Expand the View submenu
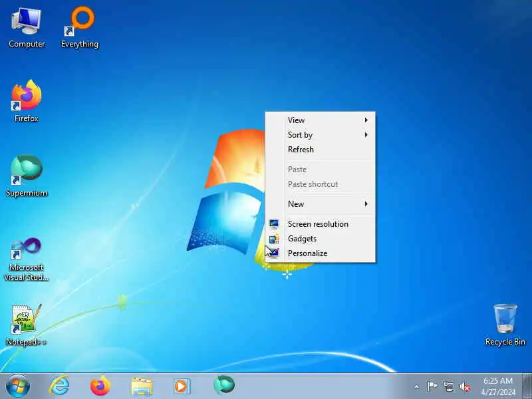Viewport: 532px width, 399px height. [x=321, y=120]
